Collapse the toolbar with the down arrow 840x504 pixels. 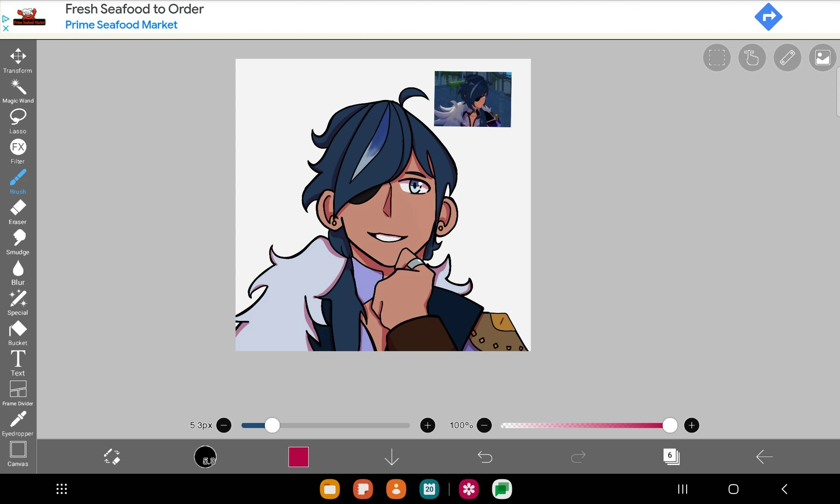point(391,457)
